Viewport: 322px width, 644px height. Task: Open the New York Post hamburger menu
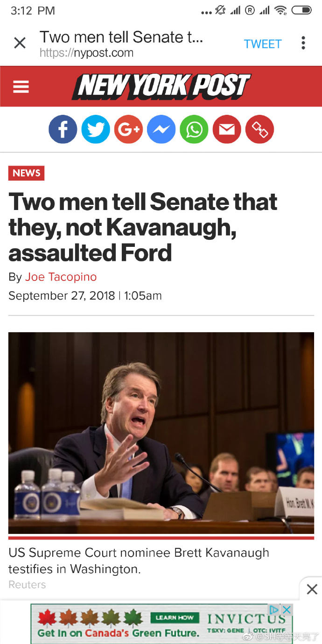click(21, 87)
